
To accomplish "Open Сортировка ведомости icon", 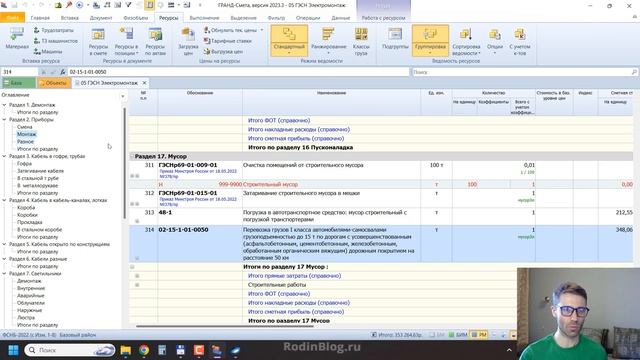I will [466, 42].
